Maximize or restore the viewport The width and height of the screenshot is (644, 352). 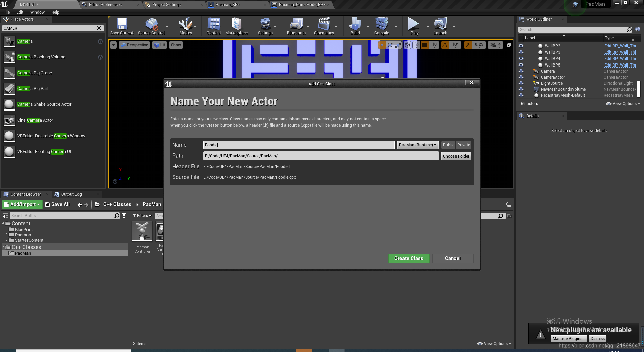pyautogui.click(x=508, y=45)
